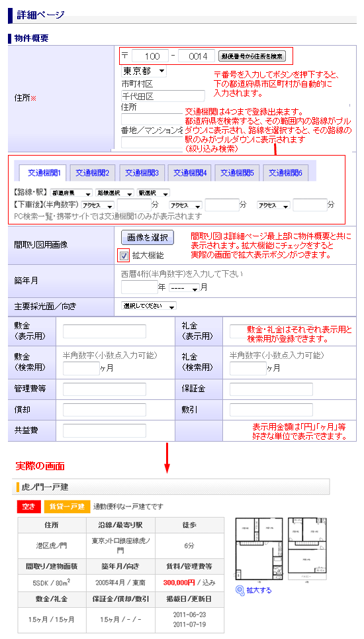The height and width of the screenshot is (639, 364).
Task: Click the postal code field containing 0014
Action: pos(197,56)
